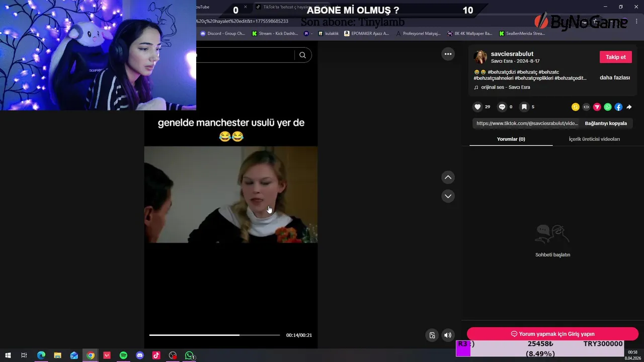Open TikTok Live Studio taskbar icon

coord(156,355)
